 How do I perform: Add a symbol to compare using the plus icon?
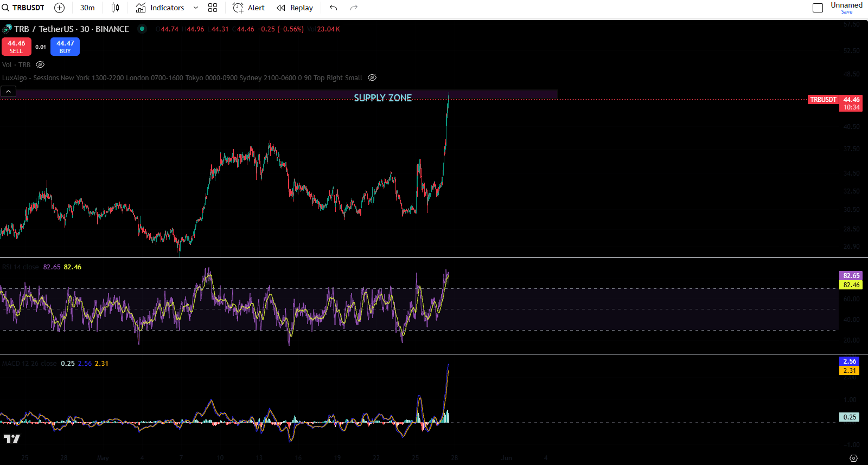point(60,8)
